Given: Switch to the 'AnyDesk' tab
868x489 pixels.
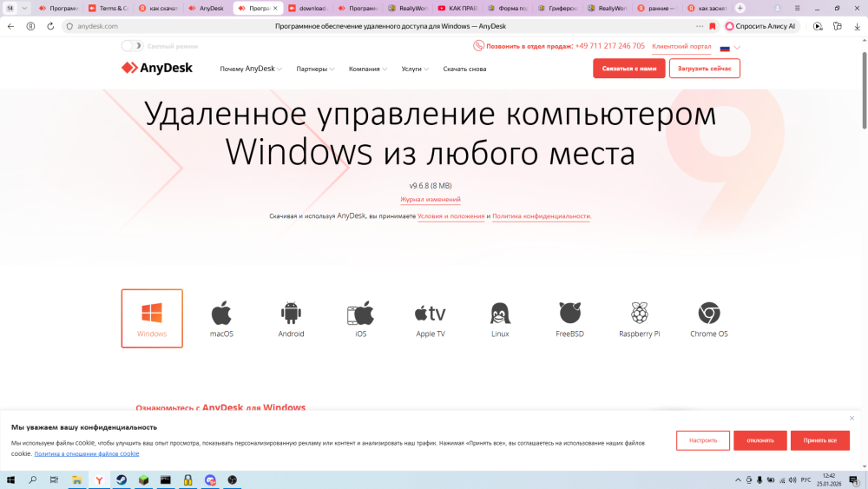Looking at the screenshot, I should pyautogui.click(x=208, y=9).
